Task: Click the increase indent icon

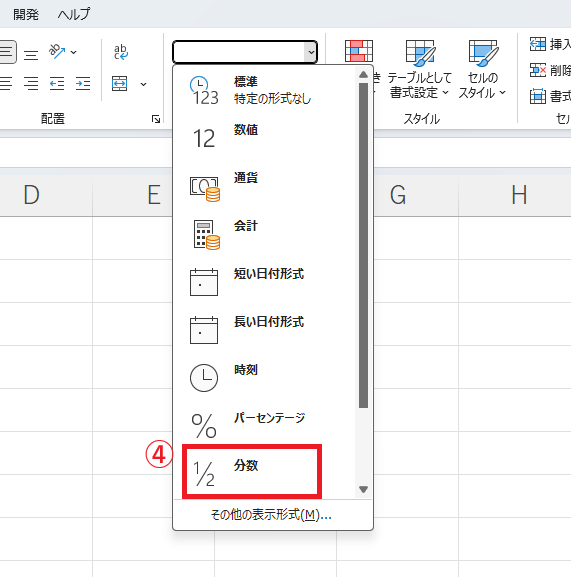Action: 83,84
